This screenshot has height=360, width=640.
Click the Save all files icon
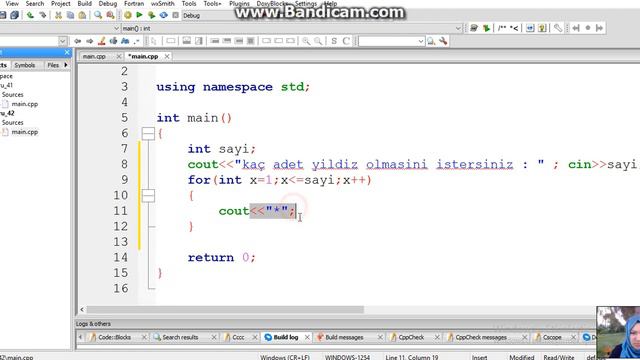(14, 15)
